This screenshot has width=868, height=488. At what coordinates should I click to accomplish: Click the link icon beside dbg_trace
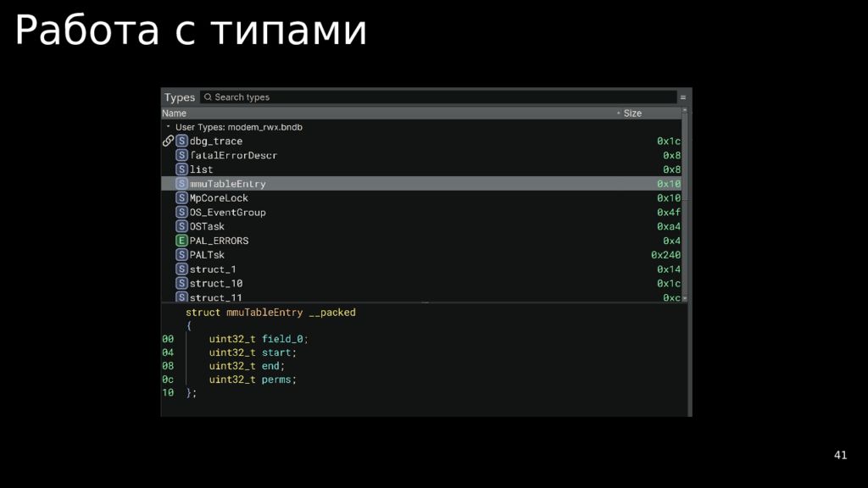(168, 141)
